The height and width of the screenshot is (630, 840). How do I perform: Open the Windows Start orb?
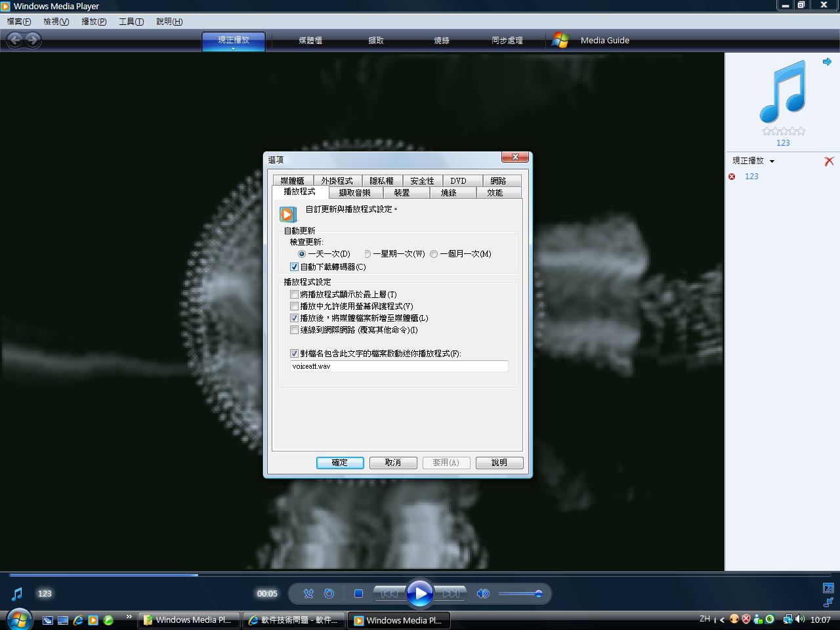tap(18, 619)
